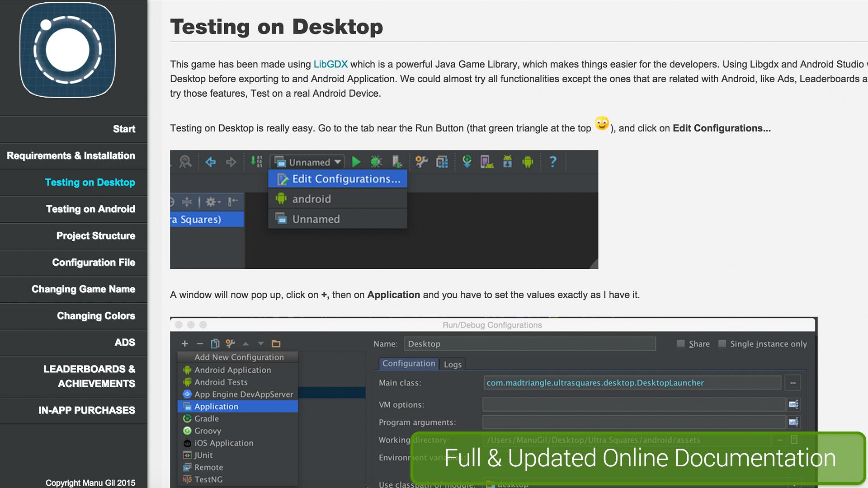Click the minus Remove Configuration icon
The width and height of the screenshot is (868, 488).
coord(200,344)
